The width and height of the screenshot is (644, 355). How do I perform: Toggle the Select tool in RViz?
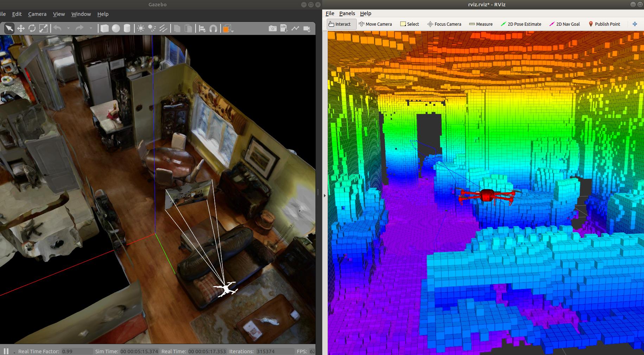pos(409,24)
